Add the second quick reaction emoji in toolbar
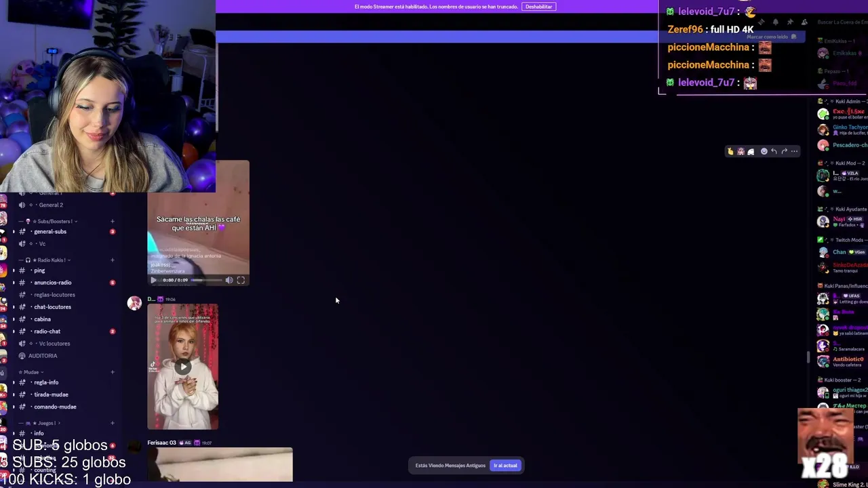The height and width of the screenshot is (488, 868). pos(741,151)
